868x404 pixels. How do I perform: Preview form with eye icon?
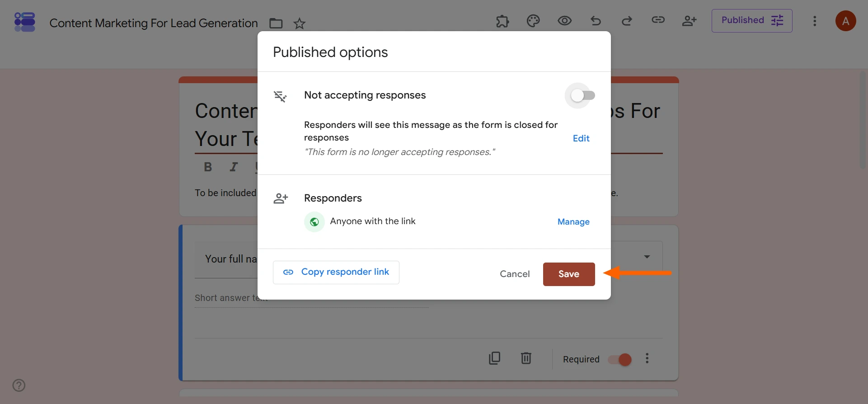[x=564, y=21]
